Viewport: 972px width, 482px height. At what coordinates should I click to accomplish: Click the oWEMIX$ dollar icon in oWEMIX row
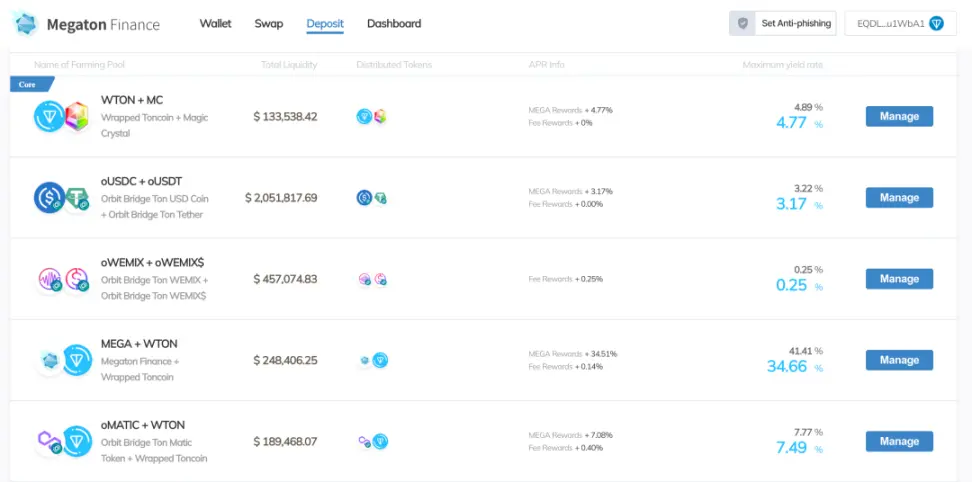point(77,279)
